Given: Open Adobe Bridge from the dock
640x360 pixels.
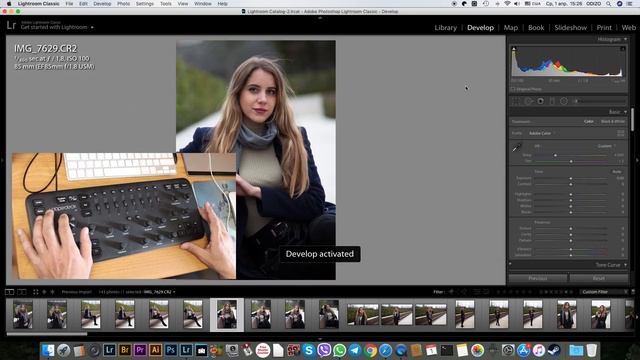Looking at the screenshot, I should pos(124,350).
